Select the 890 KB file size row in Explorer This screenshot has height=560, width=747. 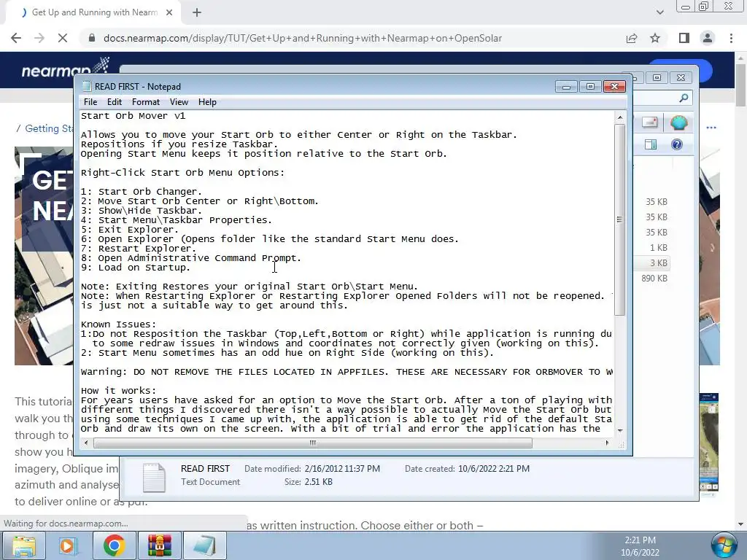pos(654,278)
